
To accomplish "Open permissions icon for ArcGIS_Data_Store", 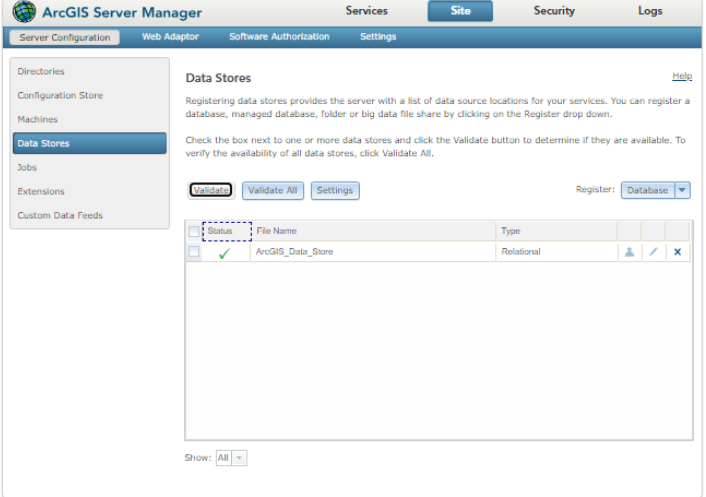I will click(629, 252).
